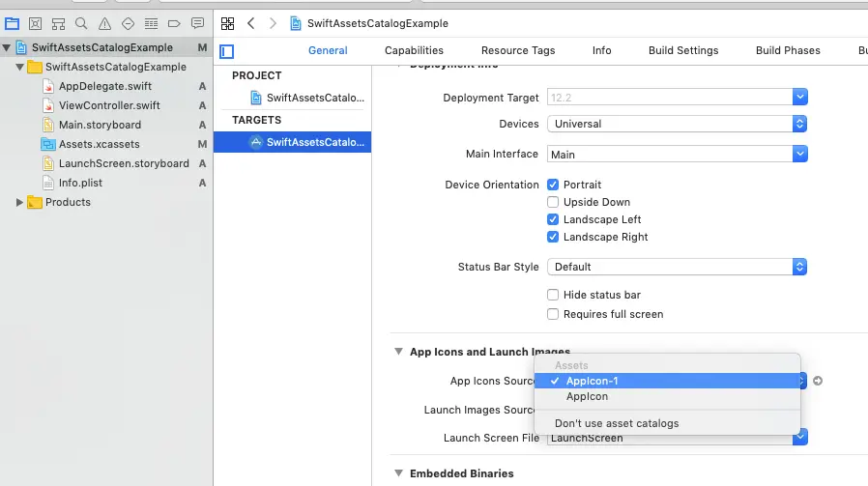The width and height of the screenshot is (868, 486).
Task: Click the Main Interface text field
Action: [x=670, y=154]
